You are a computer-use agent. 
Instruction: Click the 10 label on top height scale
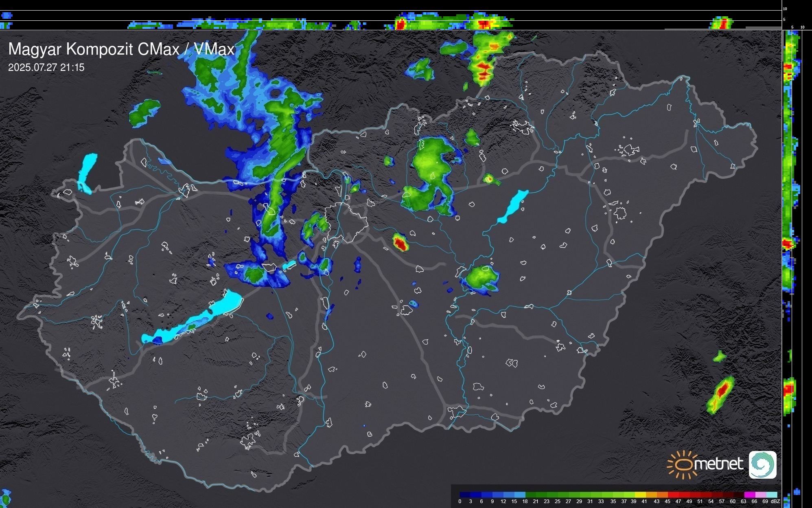(785, 9)
